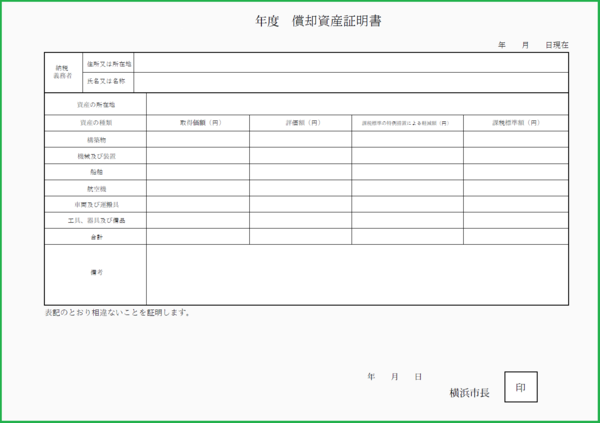Select the 軽減額 cell in 合計 row
This screenshot has width=600, height=423.
point(408,237)
